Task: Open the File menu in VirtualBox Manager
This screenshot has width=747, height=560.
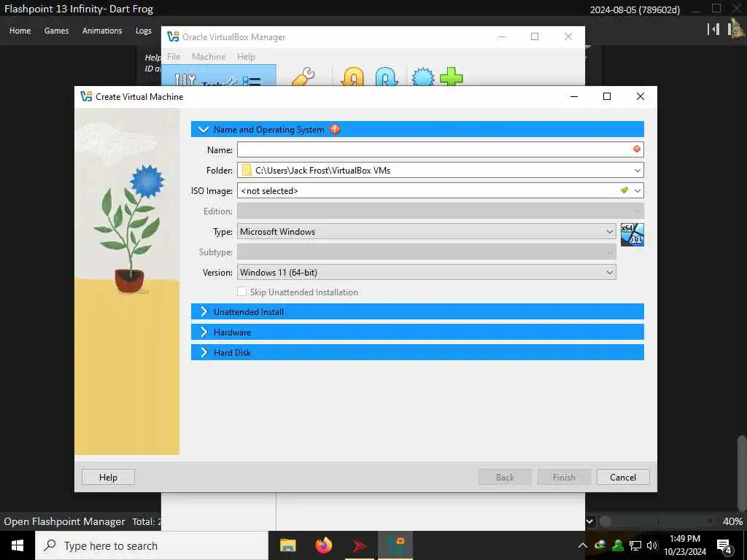Action: [x=174, y=56]
